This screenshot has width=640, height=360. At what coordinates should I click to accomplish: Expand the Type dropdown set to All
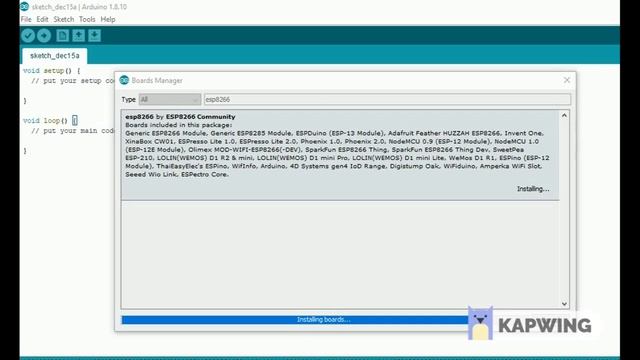click(170, 99)
